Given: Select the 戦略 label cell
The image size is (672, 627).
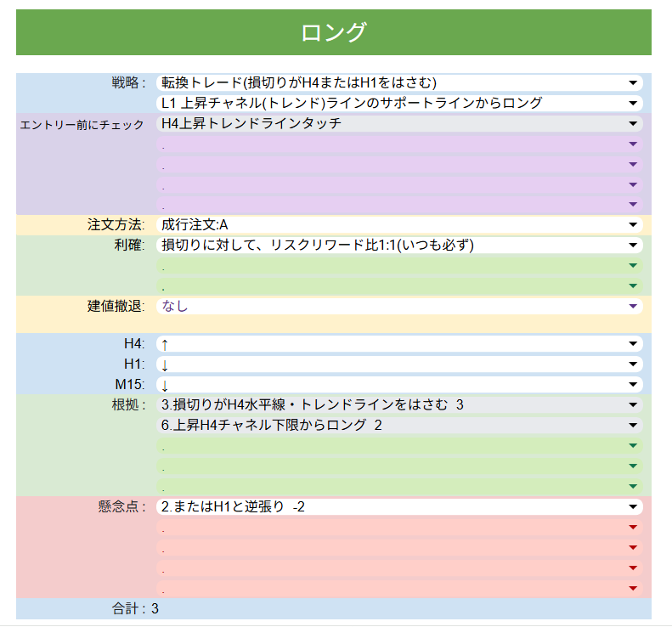Looking at the screenshot, I should 127,83.
